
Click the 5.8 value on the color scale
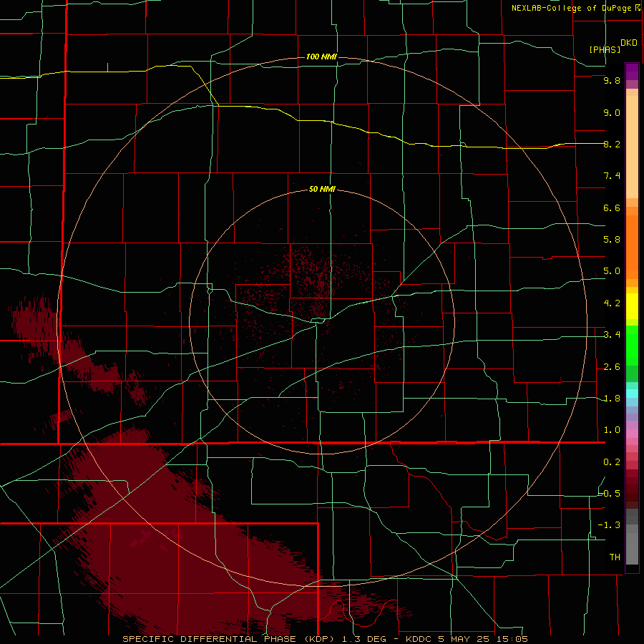tap(612, 240)
